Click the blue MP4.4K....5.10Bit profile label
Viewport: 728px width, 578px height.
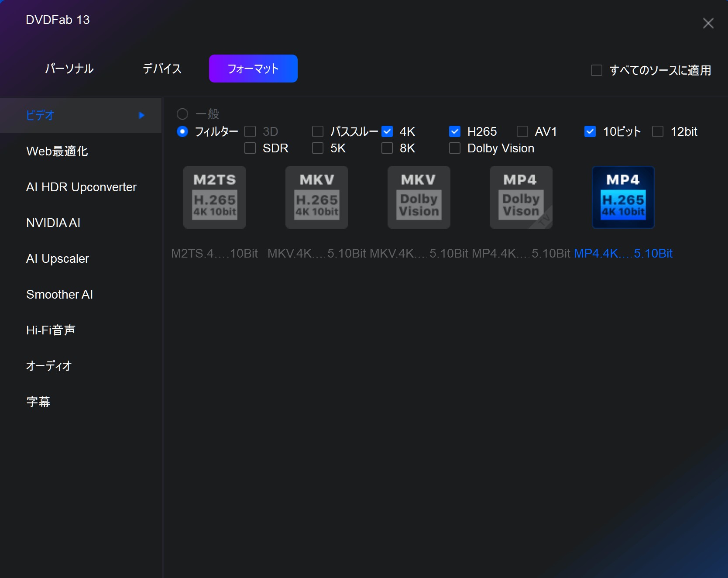[623, 253]
